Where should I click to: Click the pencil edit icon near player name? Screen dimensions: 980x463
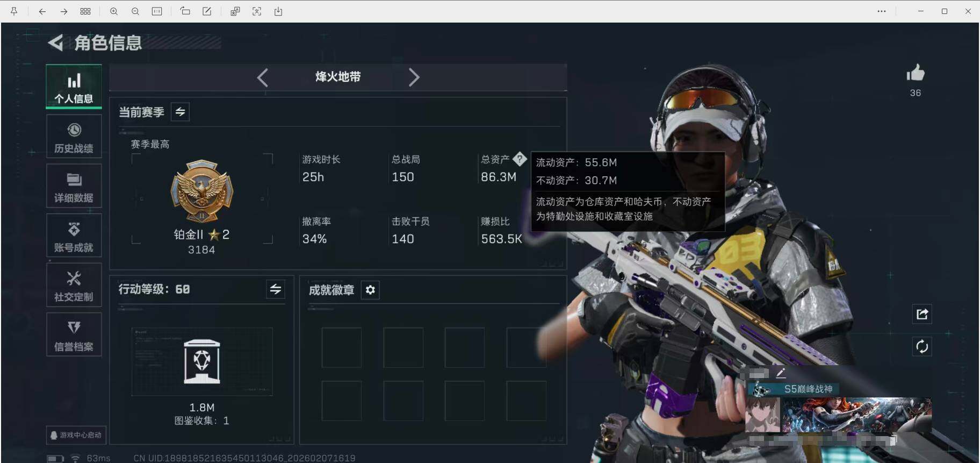point(781,373)
